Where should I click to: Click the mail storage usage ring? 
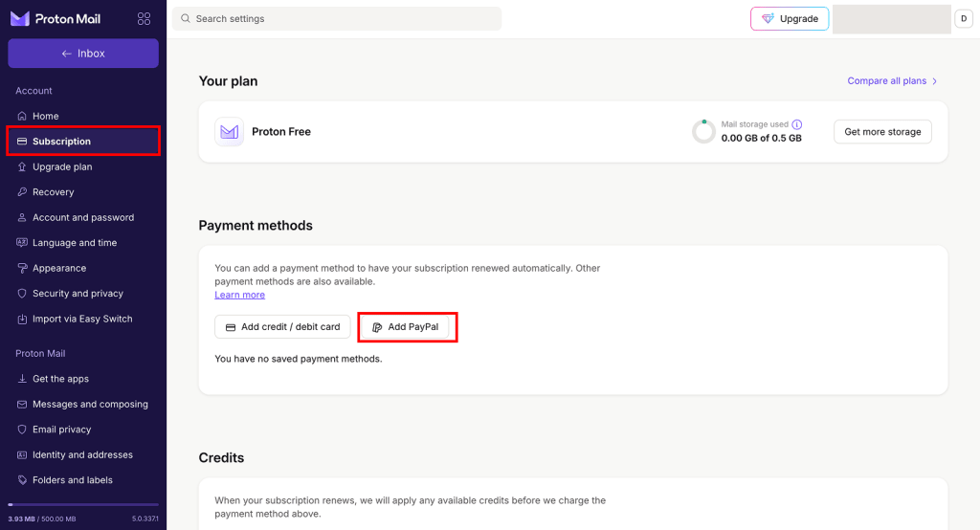(x=703, y=132)
